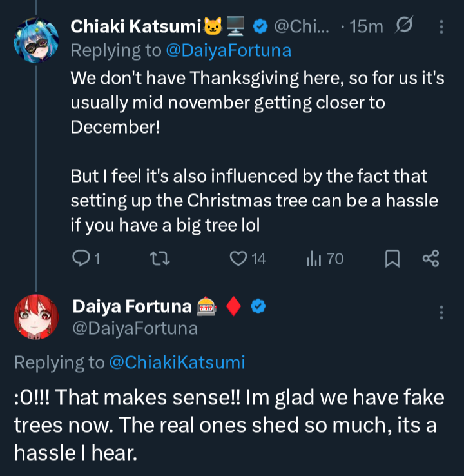Click the reply speech bubble on Chiaki's tweet

click(x=81, y=259)
